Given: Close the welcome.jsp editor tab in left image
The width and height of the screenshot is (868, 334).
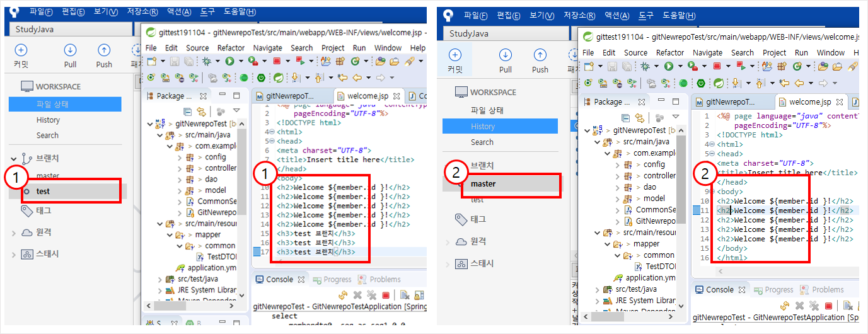Looking at the screenshot, I should tap(396, 96).
